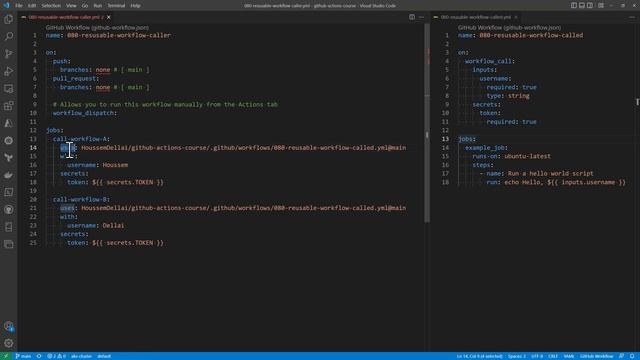640x360 pixels.
Task: Click the remote window indicator in status bar
Action: (x=6, y=356)
